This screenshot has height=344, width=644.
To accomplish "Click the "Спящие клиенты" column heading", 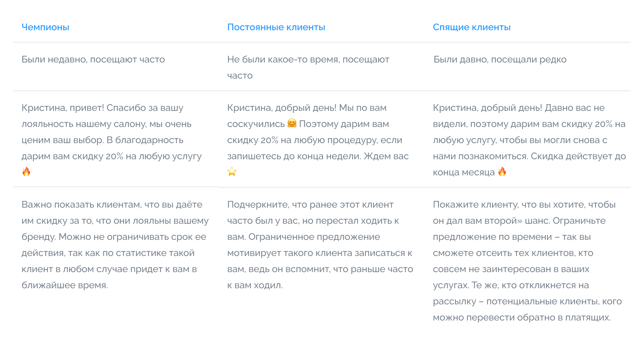I will point(471,27).
